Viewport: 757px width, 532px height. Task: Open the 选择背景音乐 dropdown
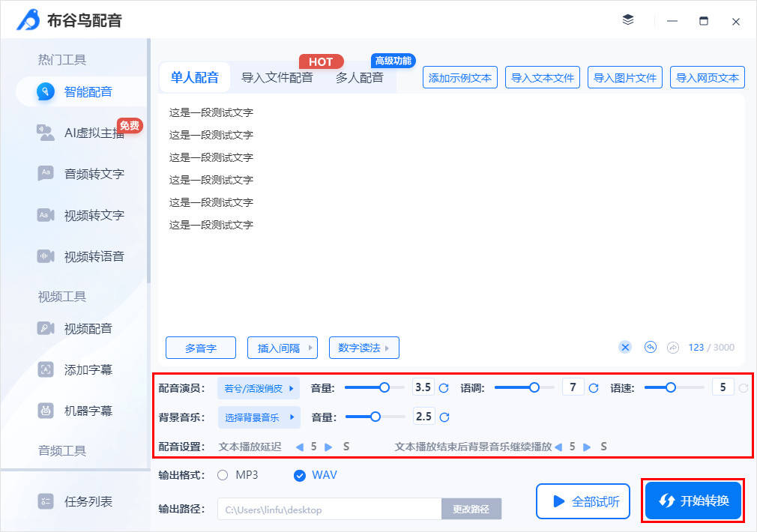(x=259, y=416)
